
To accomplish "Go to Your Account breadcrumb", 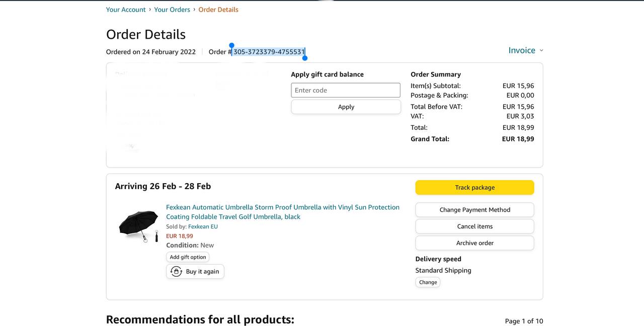I will pos(126,10).
